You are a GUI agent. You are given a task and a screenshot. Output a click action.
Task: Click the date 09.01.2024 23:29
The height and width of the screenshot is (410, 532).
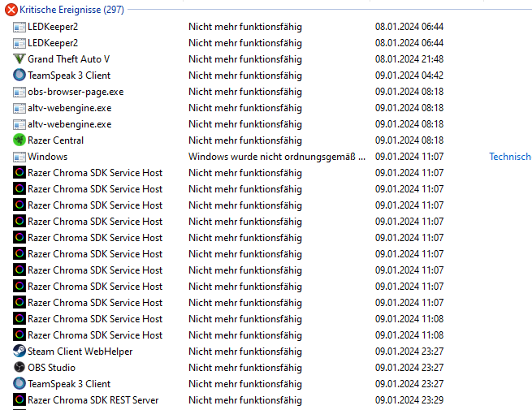[x=409, y=399]
